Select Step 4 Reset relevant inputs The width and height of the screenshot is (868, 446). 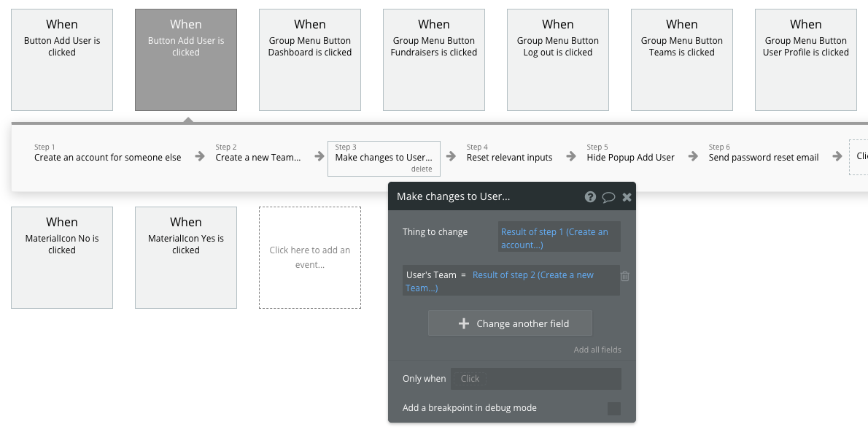pyautogui.click(x=509, y=157)
